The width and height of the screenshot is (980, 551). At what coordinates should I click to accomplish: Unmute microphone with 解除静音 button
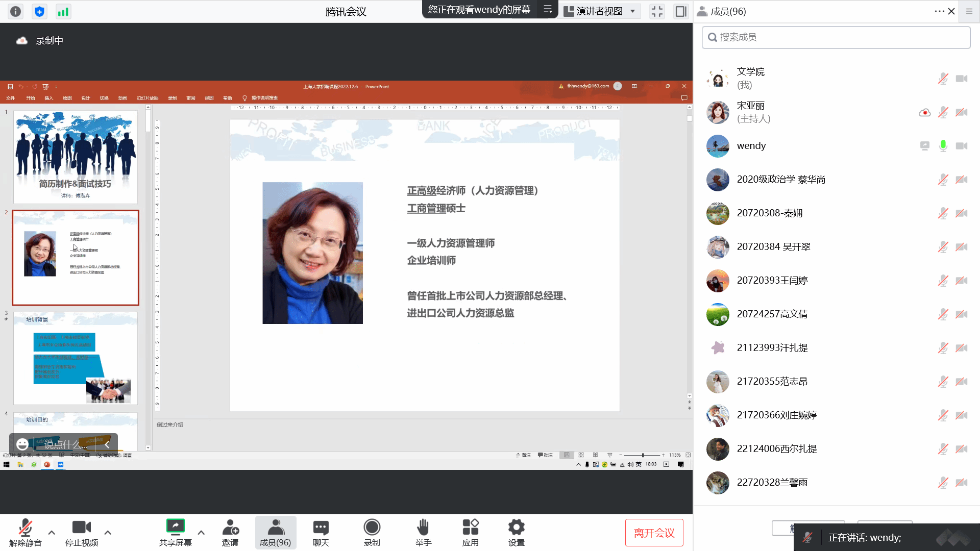tap(25, 532)
